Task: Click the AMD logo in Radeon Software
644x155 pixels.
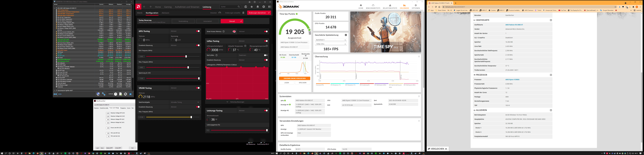Action: (x=138, y=7)
